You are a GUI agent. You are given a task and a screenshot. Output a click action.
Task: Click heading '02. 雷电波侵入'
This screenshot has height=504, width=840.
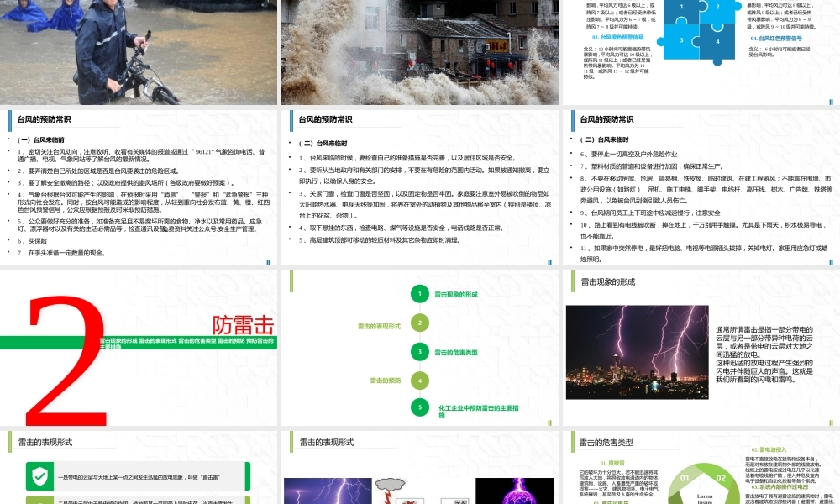(769, 450)
